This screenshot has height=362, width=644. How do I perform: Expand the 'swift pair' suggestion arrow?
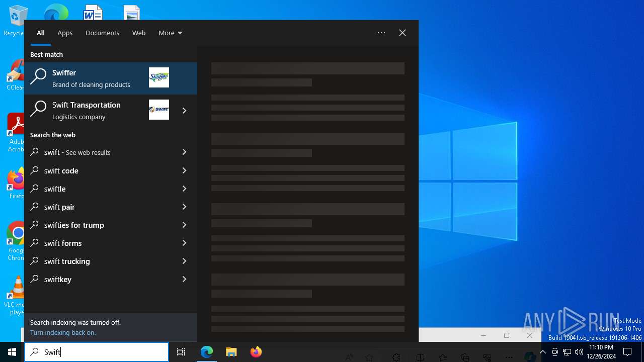[185, 207]
